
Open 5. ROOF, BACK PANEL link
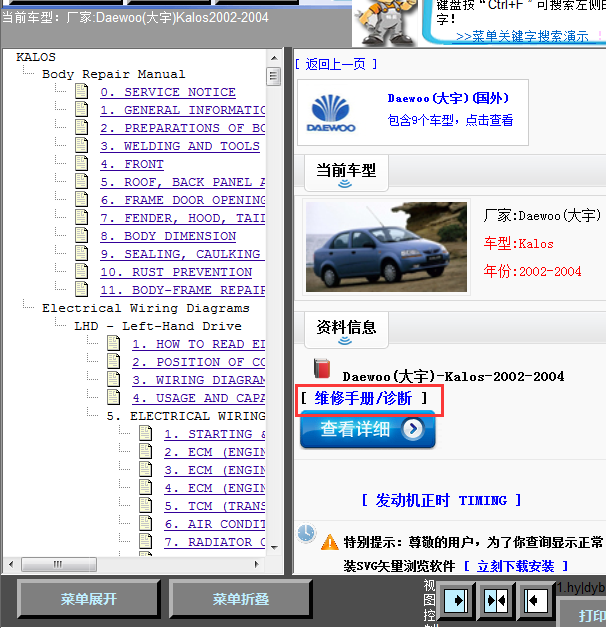point(183,182)
